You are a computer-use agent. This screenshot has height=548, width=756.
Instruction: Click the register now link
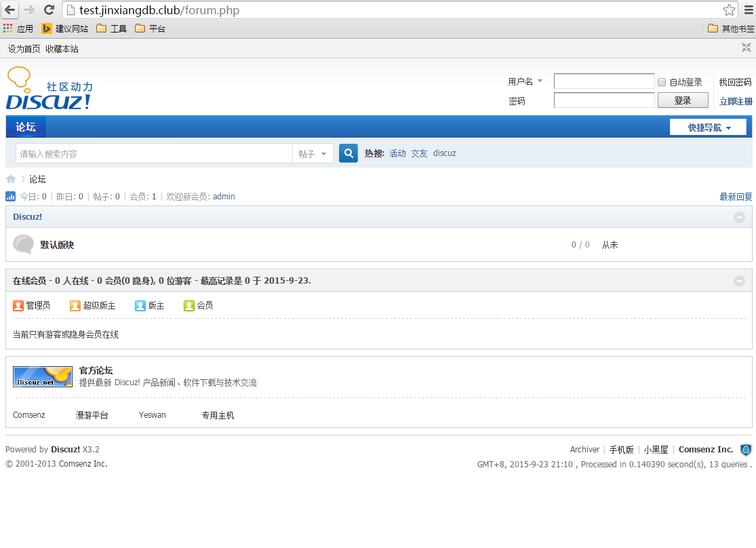click(736, 101)
